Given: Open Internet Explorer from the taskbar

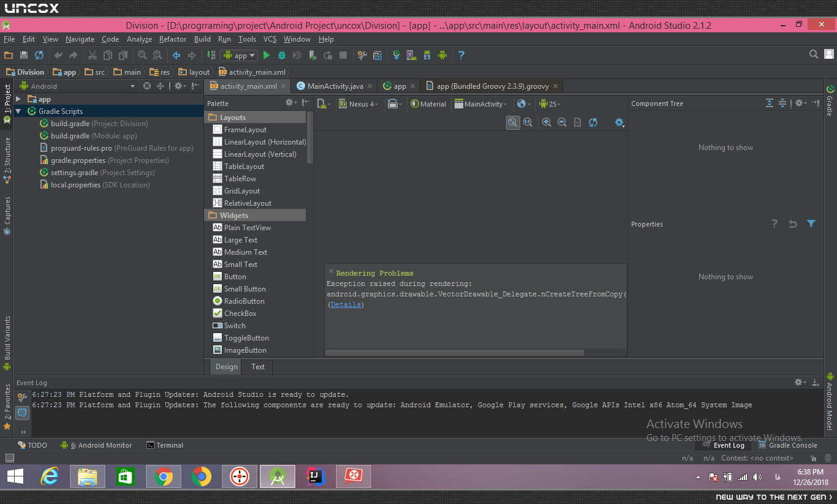Looking at the screenshot, I should tap(49, 476).
